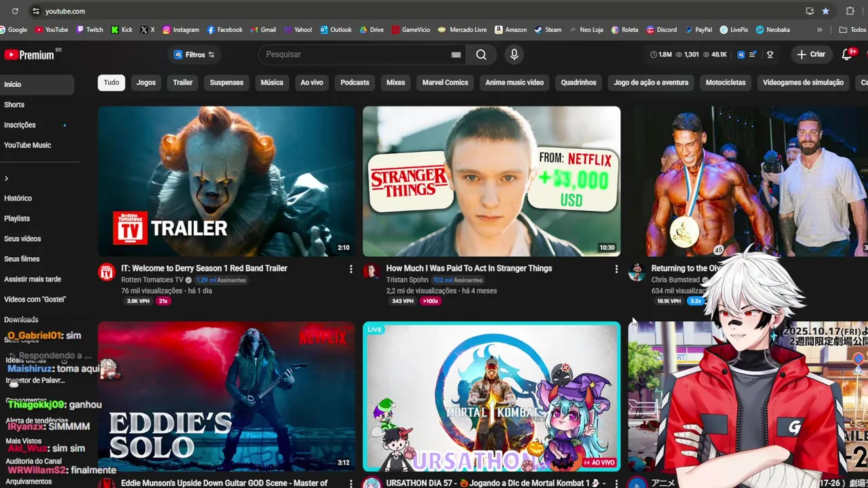Screen dimensions: 868x488
Task: Select the Marvel Comics filter chip
Action: point(445,83)
